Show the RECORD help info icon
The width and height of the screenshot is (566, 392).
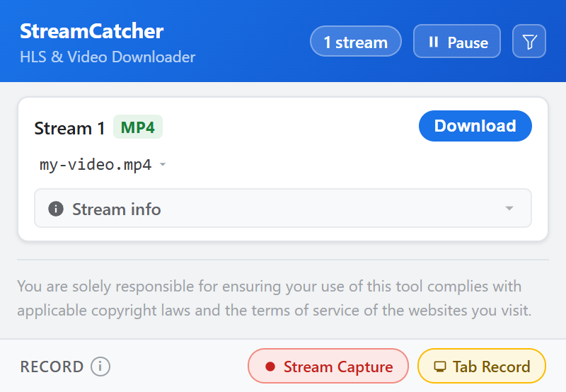coord(100,367)
